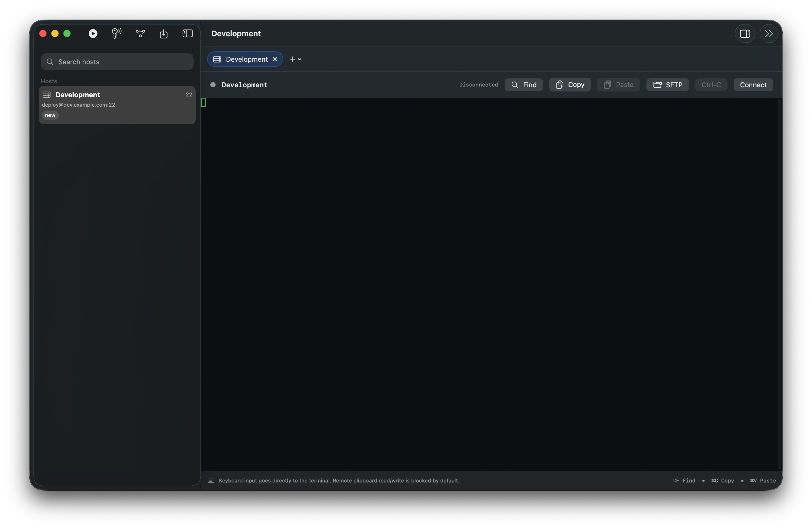Screen dimensions: 812x529
Task: Click the Development window title text
Action: (x=236, y=33)
